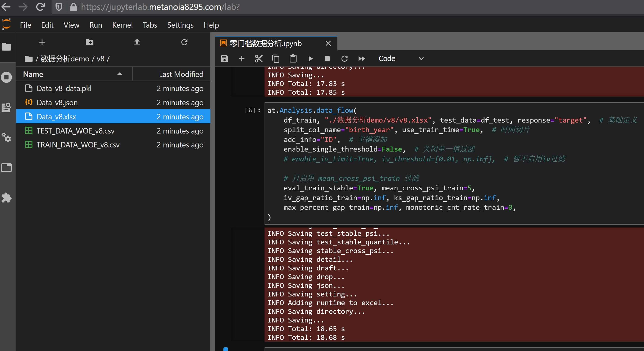Click the Save notebook icon
The height and width of the screenshot is (351, 644).
click(224, 59)
